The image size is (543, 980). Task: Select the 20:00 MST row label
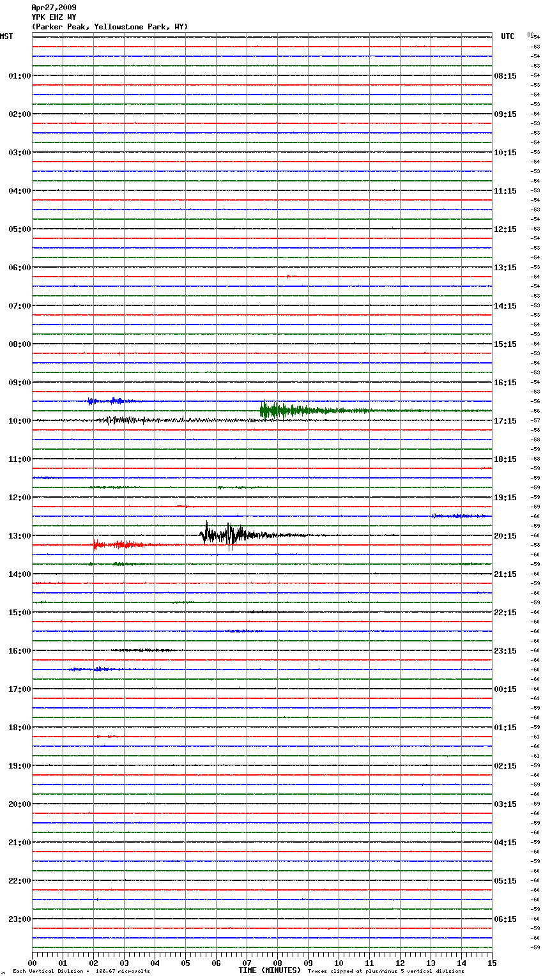[x=20, y=804]
